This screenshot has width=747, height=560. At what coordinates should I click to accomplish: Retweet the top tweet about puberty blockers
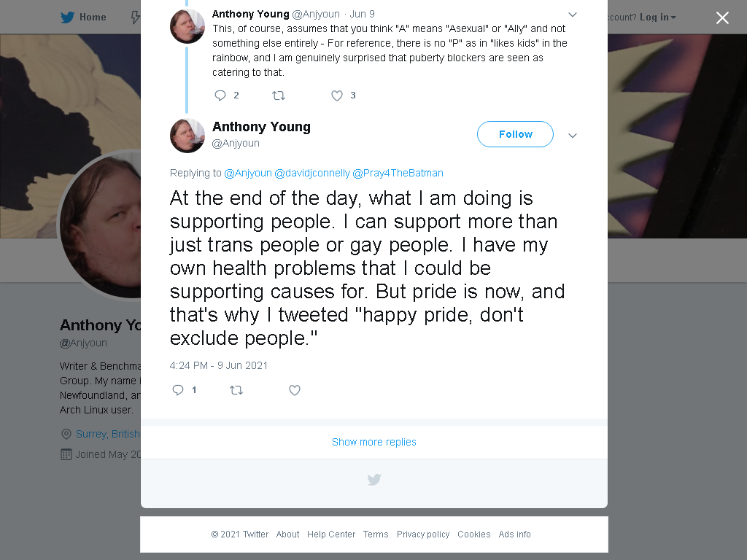click(x=279, y=96)
